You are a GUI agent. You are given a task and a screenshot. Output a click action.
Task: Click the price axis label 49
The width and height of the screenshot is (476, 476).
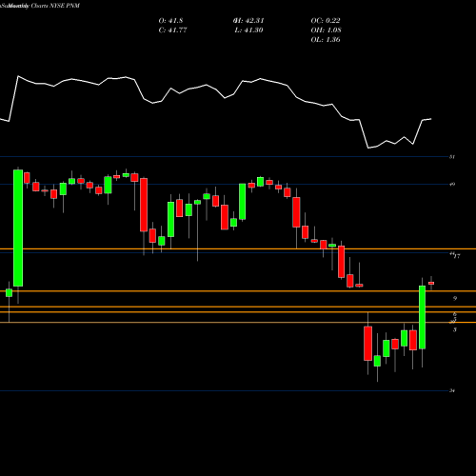click(452, 184)
